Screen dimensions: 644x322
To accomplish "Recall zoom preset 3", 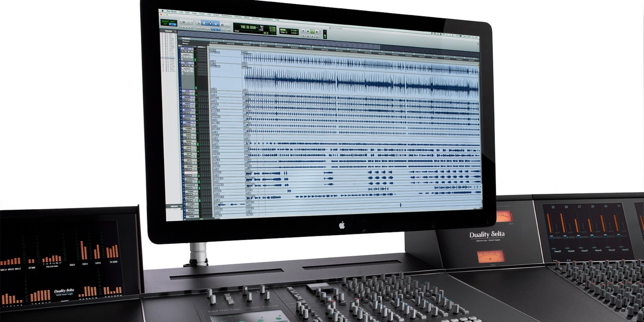I will [x=186, y=28].
